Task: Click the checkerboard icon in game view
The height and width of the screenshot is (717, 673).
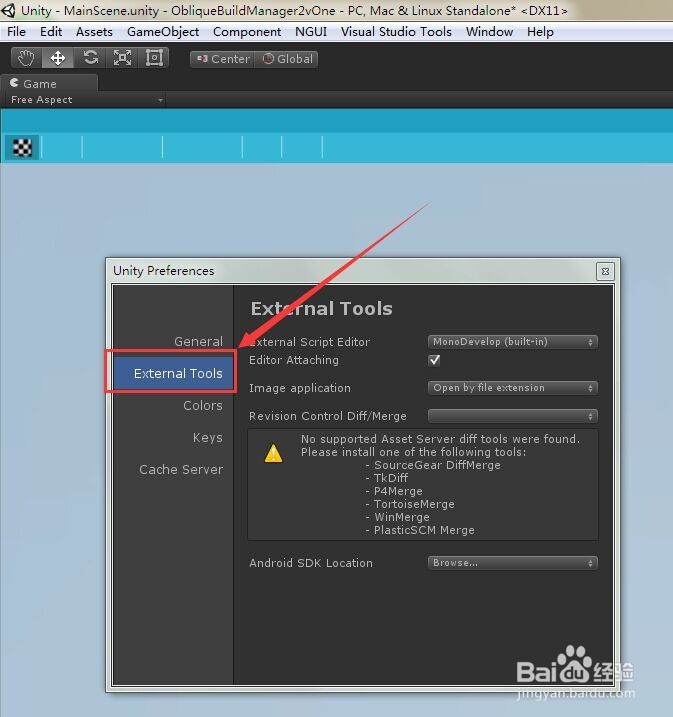Action: click(x=22, y=148)
